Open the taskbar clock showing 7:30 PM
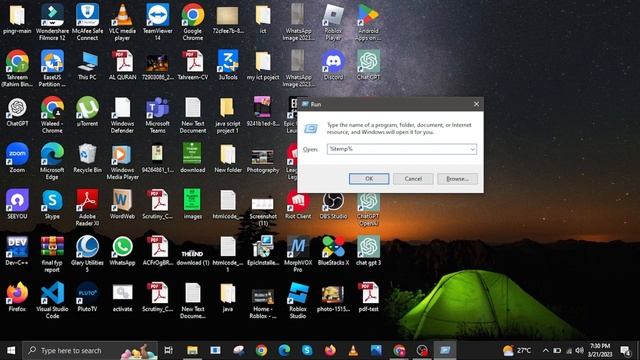 [x=600, y=350]
